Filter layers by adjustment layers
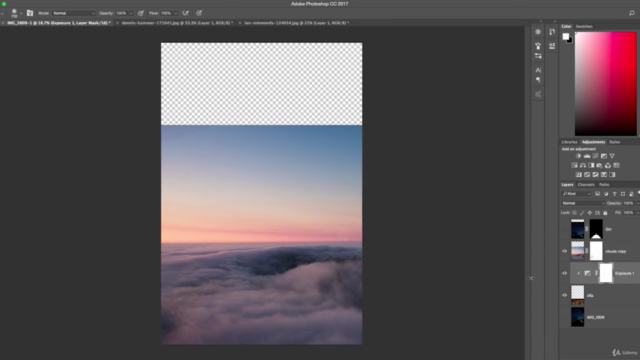The width and height of the screenshot is (640, 360). (x=606, y=194)
